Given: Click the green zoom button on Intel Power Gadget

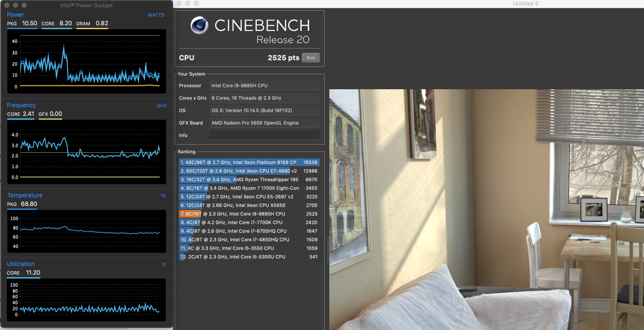Looking at the screenshot, I should 24,6.
